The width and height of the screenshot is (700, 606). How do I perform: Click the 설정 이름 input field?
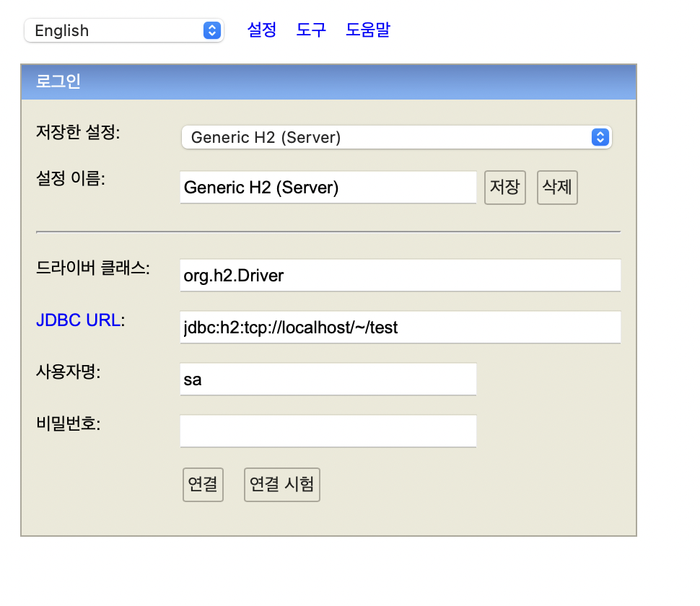[328, 188]
